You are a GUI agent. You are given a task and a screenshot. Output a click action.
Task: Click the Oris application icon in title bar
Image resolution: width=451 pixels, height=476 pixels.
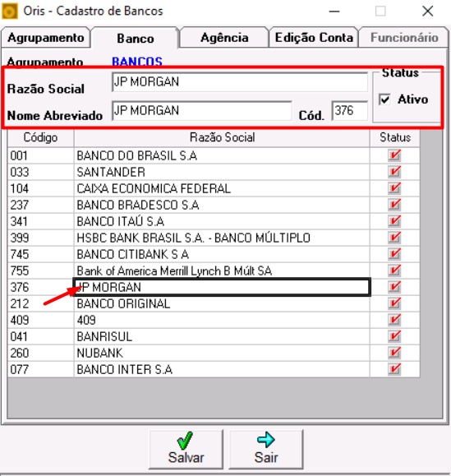(9, 12)
